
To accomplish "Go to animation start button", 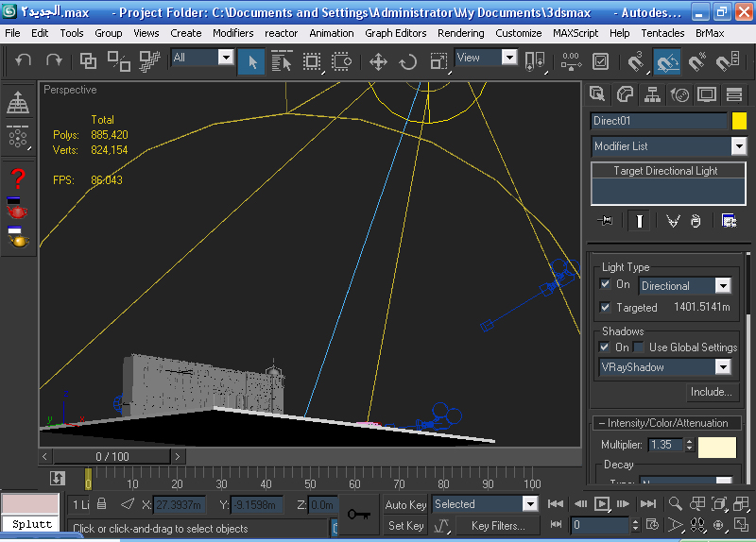I will pos(556,504).
